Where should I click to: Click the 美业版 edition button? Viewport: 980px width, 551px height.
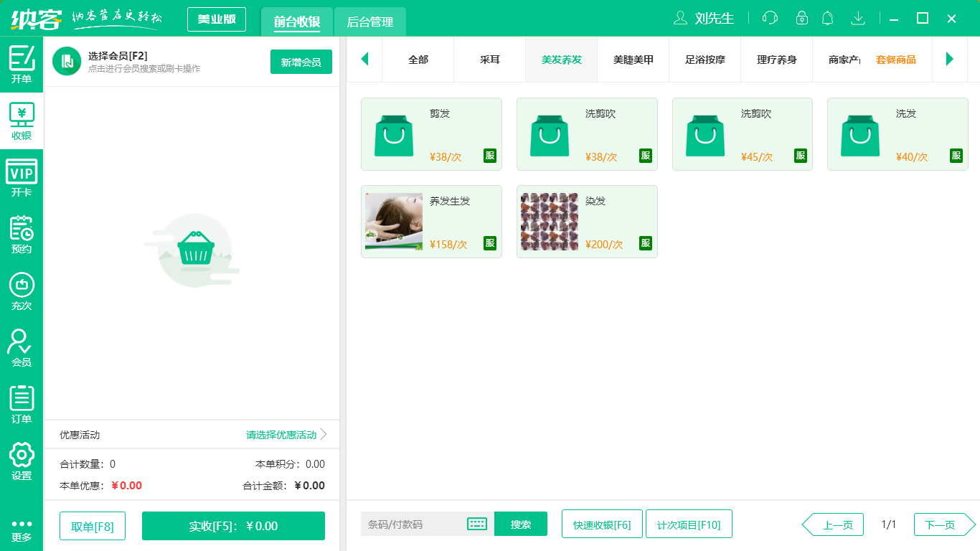217,19
